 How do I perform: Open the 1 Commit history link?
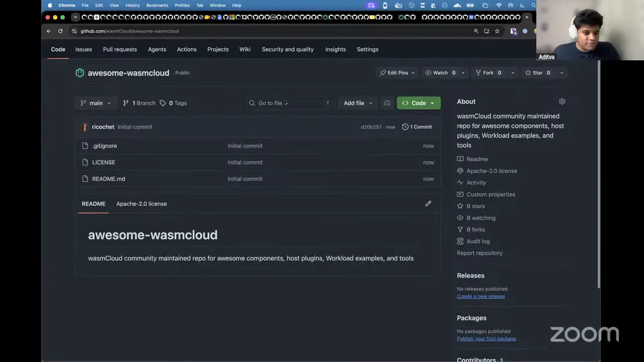pyautogui.click(x=417, y=127)
